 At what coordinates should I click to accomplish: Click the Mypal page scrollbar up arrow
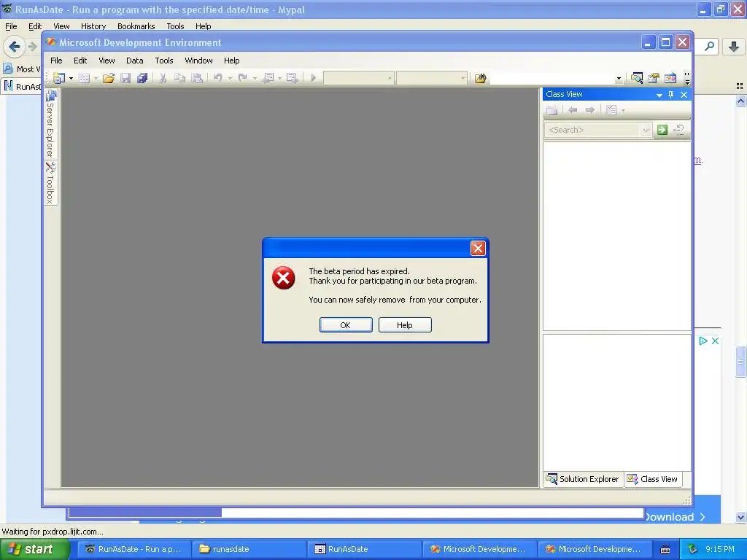[x=740, y=101]
